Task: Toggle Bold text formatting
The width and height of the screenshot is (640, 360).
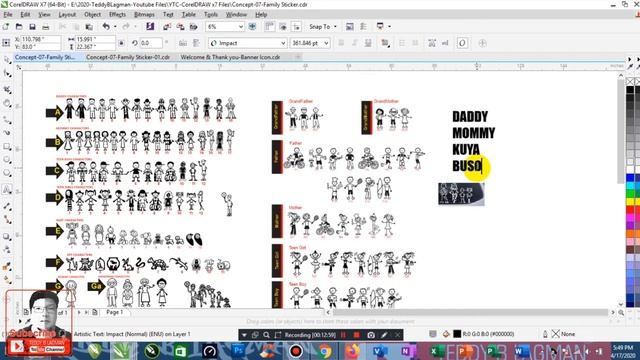Action: pyautogui.click(x=341, y=43)
